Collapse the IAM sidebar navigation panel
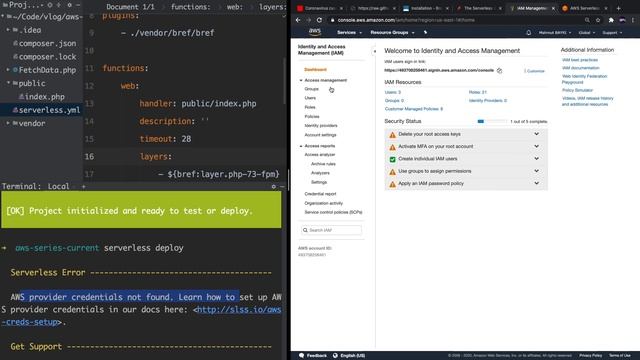The height and width of the screenshot is (360, 640). point(375,51)
